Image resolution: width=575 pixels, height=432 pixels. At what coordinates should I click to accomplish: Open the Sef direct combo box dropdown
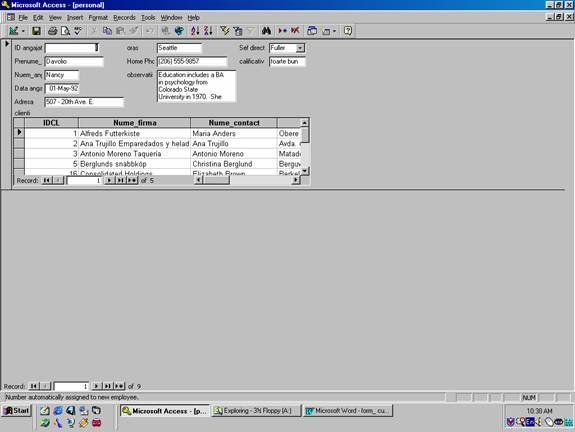[x=300, y=48]
